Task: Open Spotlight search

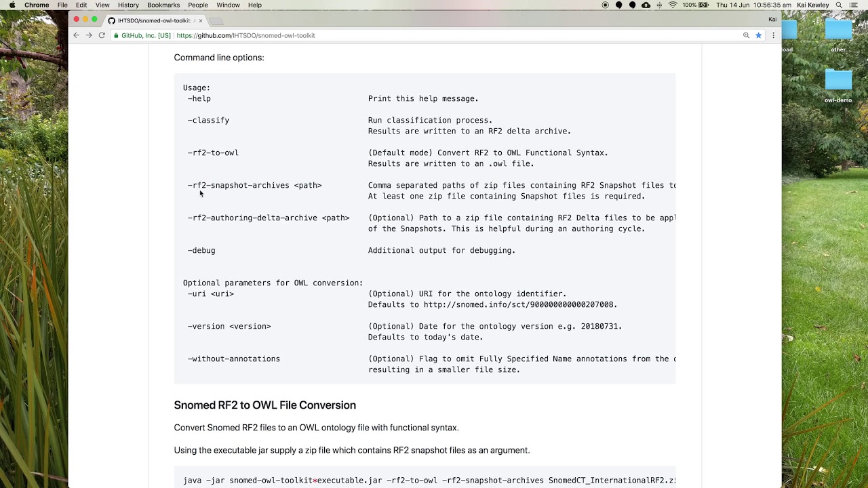Action: [840, 5]
